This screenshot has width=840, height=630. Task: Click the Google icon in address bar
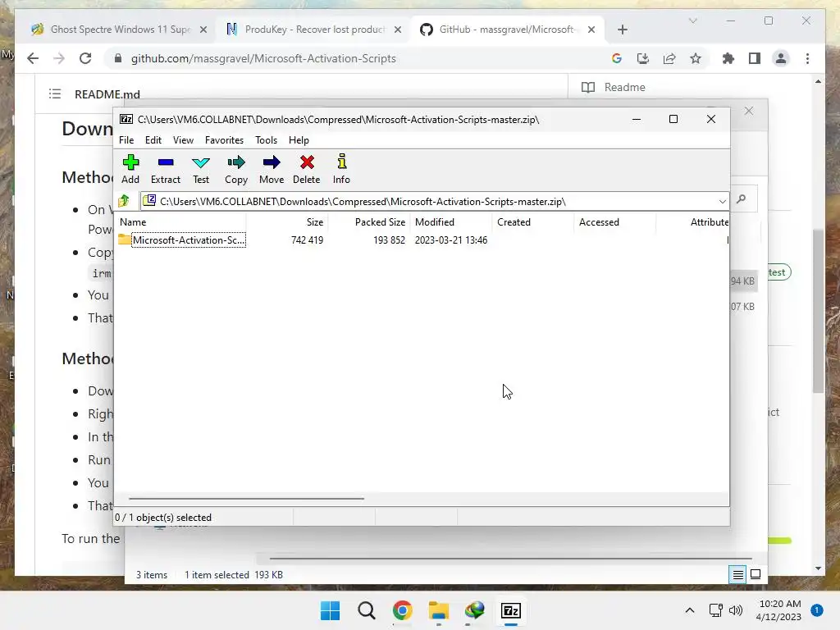[617, 58]
